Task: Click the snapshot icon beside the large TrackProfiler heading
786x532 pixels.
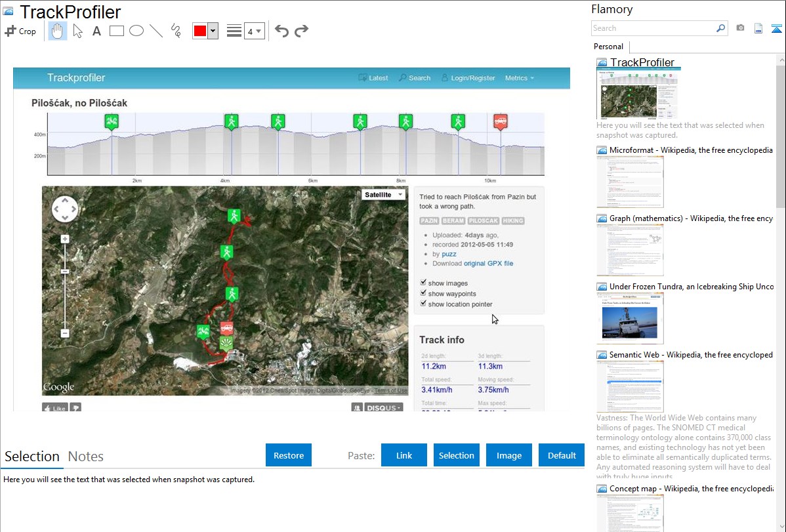Action: point(8,11)
